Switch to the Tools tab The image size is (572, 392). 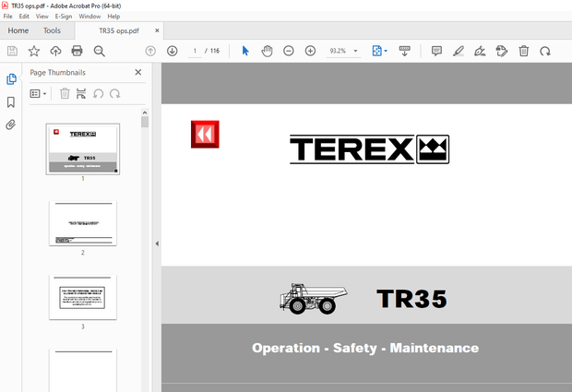pos(52,30)
